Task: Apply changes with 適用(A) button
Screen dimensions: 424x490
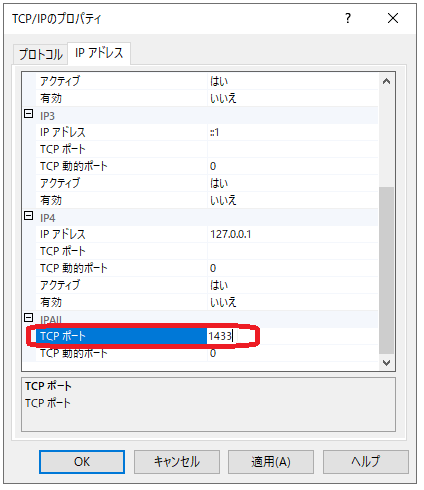Action: [271, 462]
